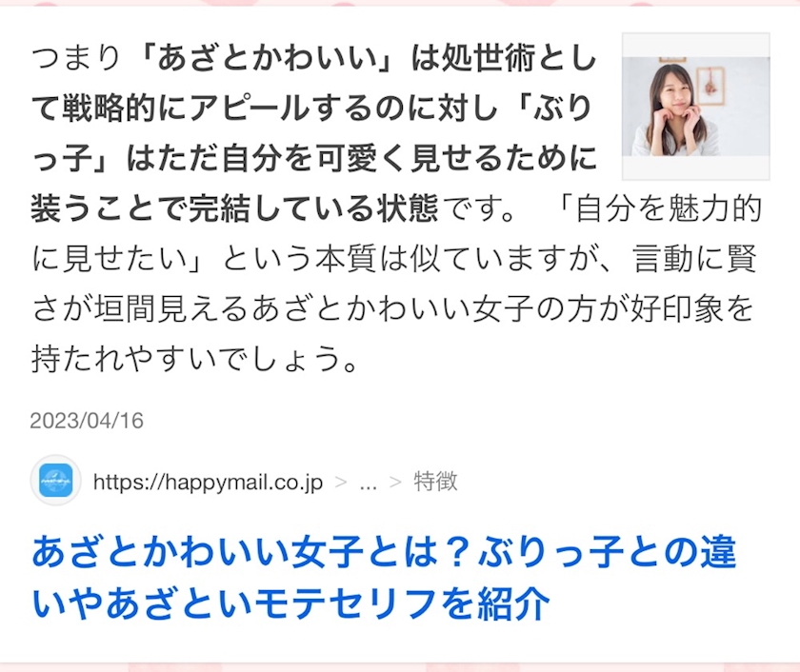Click the title line いやあざといモテセリフを紹介
This screenshot has width=800, height=672.
pos(290,603)
